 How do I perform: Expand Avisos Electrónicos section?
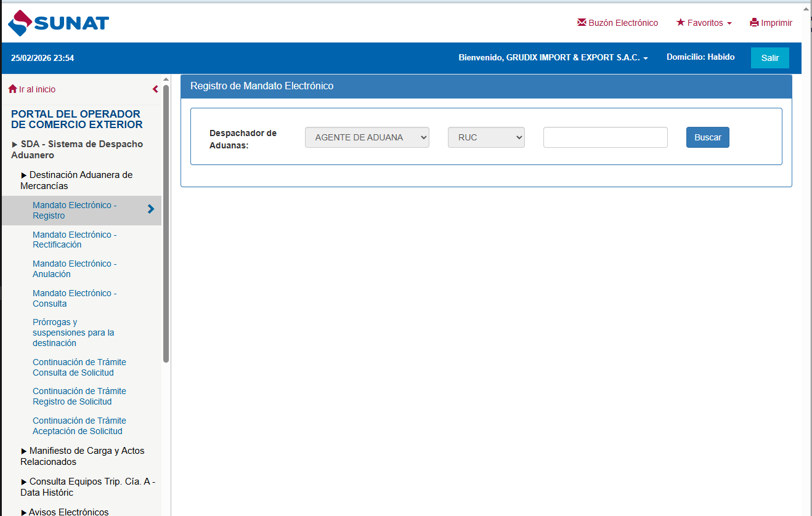click(x=65, y=512)
